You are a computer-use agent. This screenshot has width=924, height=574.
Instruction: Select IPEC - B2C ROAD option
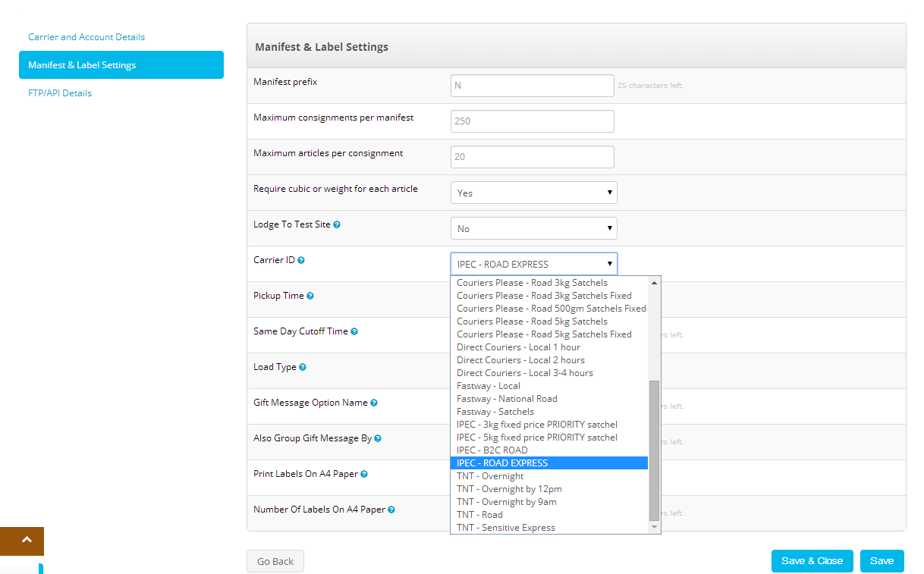tap(549, 450)
